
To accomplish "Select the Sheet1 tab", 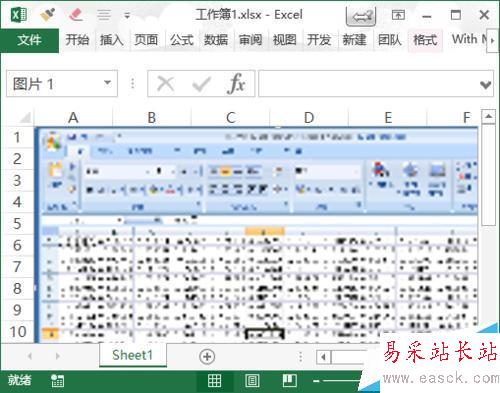I will (133, 355).
